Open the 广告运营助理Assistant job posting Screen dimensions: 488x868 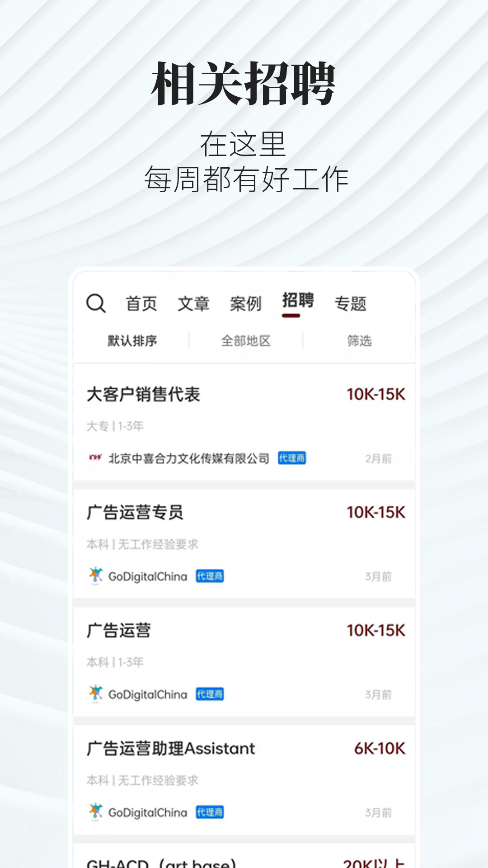[244, 780]
